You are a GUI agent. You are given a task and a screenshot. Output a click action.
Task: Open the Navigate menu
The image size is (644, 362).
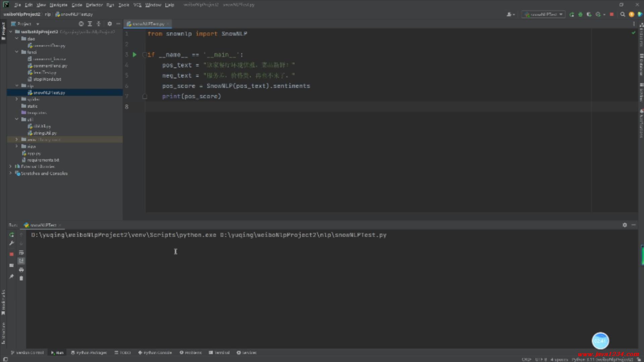pos(58,5)
